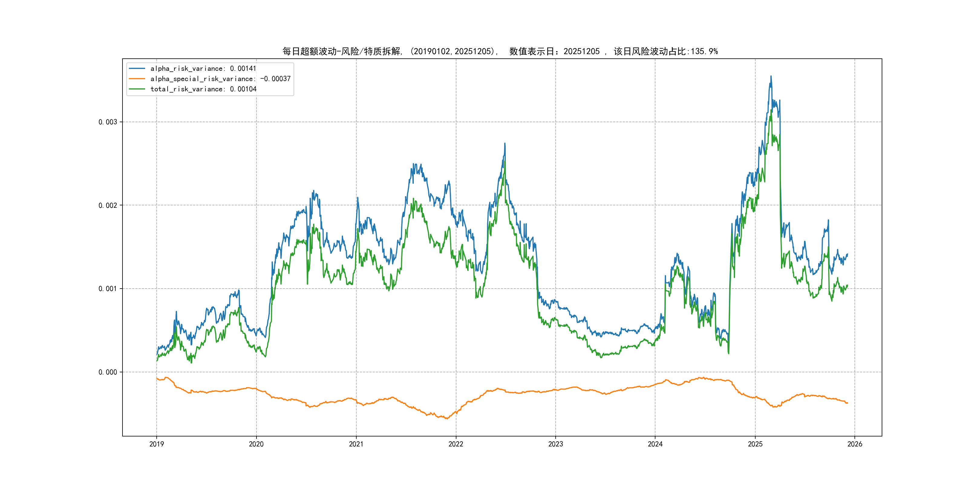
Task: Click the 2020 x-axis tick label
Action: 256,444
